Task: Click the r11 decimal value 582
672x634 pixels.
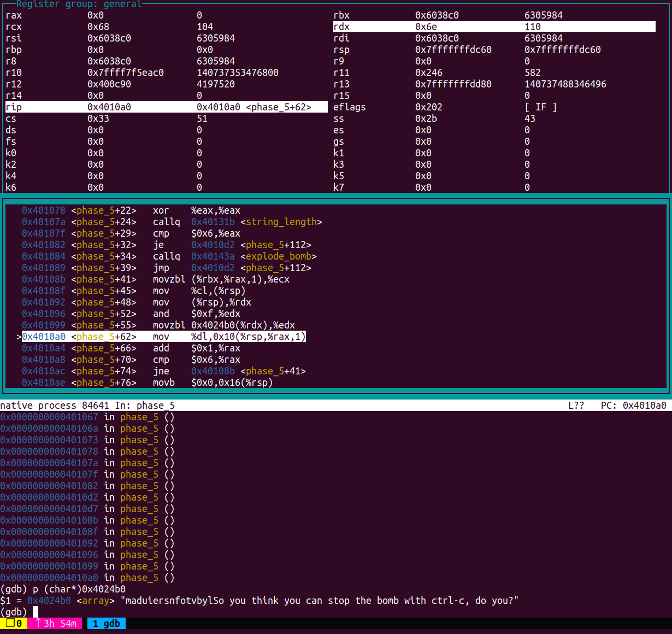Action: pyautogui.click(x=533, y=73)
